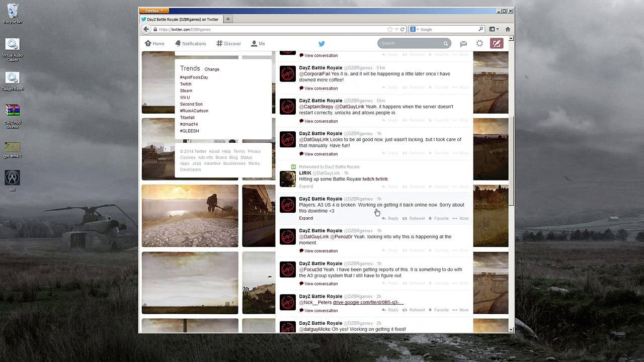
Task: Expand the LIRIK retweet
Action: pyautogui.click(x=306, y=187)
